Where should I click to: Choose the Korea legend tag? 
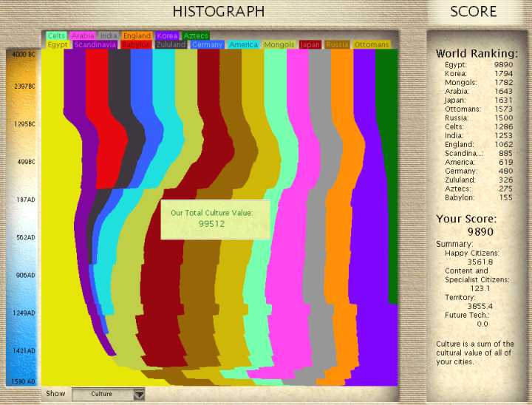[x=167, y=35]
